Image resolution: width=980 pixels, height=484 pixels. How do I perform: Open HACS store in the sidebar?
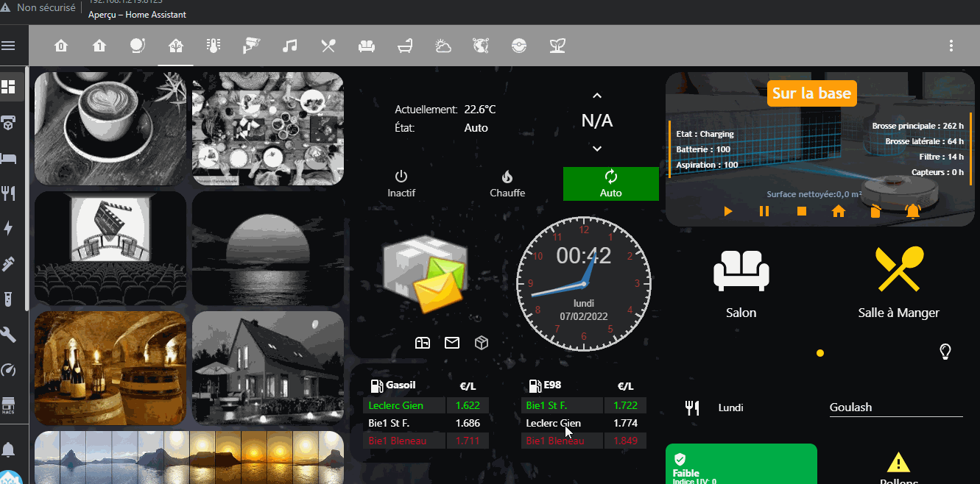(x=9, y=405)
